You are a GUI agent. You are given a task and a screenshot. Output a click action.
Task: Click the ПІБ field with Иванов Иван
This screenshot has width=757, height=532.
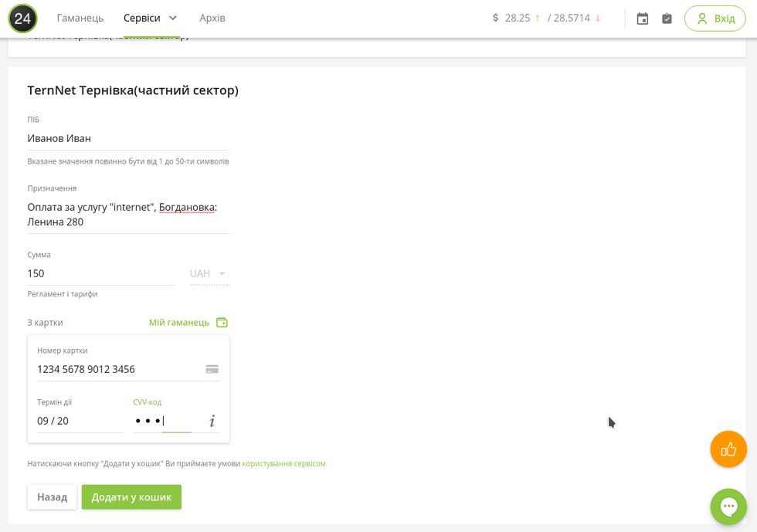(x=128, y=138)
